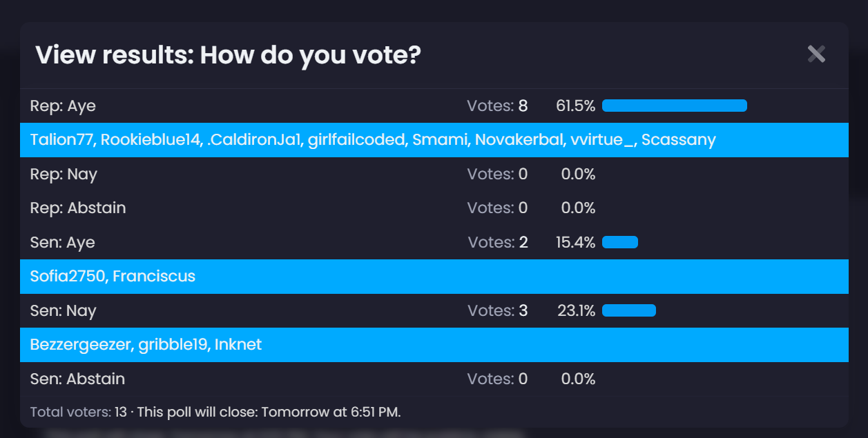Click the View results dialog title
The height and width of the screenshot is (438, 868).
pos(228,55)
